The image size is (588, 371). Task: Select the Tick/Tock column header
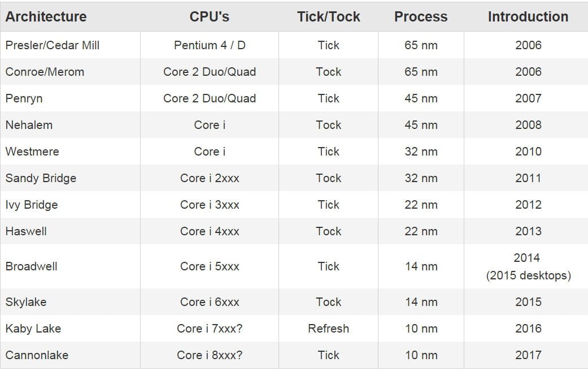(x=328, y=17)
